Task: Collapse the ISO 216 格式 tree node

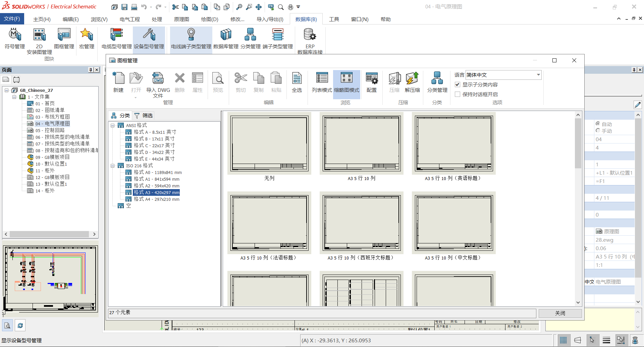Action: pos(113,166)
